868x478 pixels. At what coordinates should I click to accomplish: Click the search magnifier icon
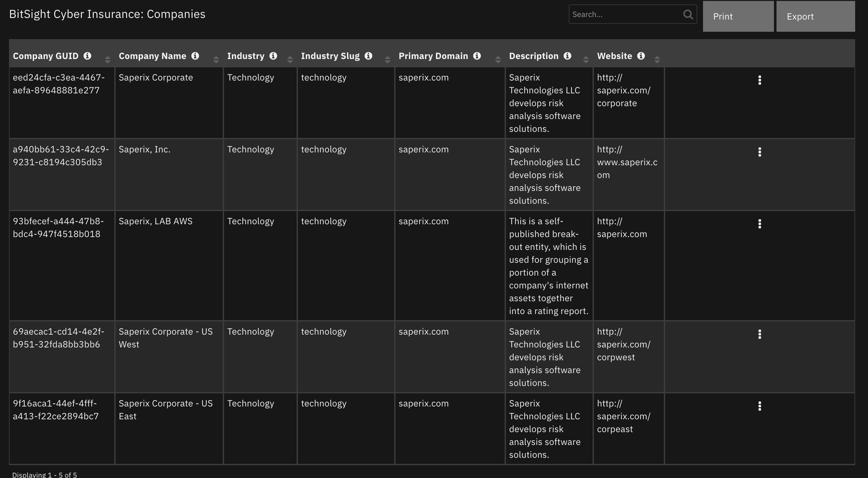688,14
